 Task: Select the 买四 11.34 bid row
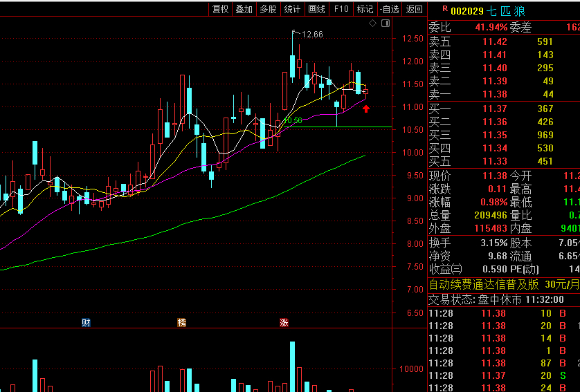tap(504, 148)
